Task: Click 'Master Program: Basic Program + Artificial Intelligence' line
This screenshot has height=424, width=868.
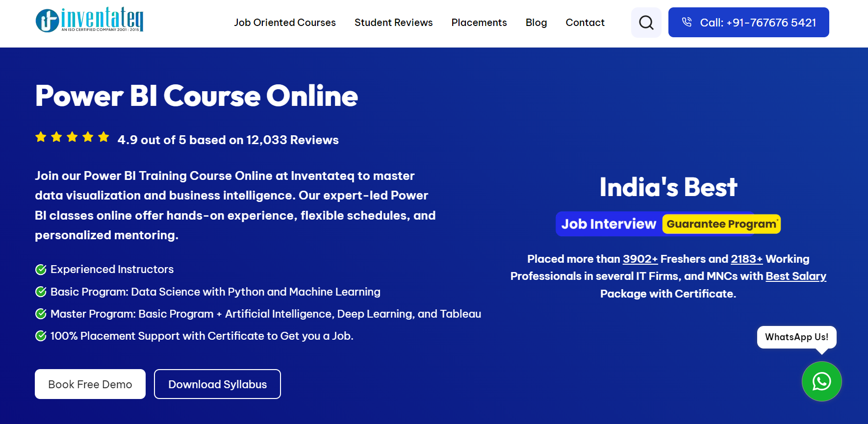Action: [x=266, y=314]
